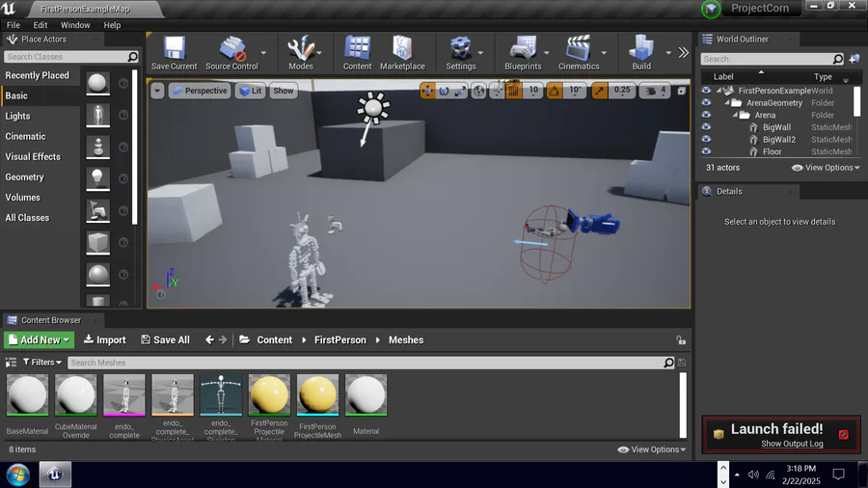Viewport: 868px width, 488px height.
Task: Click Add New in Content Browser
Action: pos(39,339)
